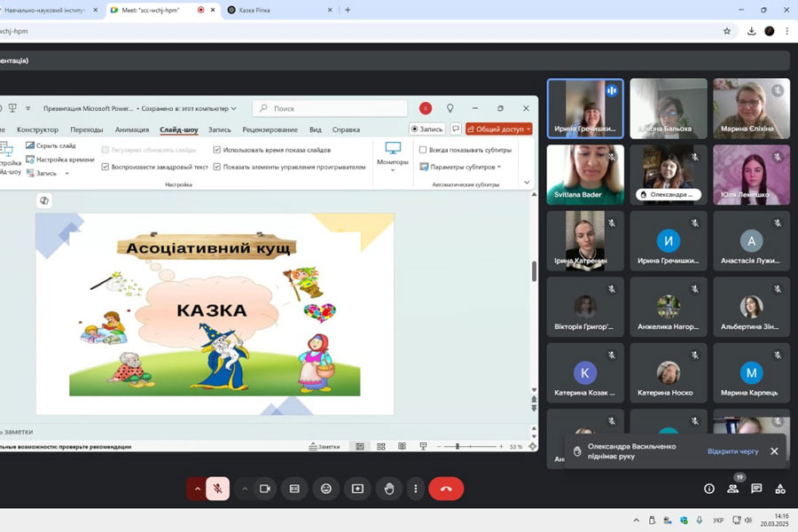This screenshot has height=532, width=798.
Task: Bookmark this tab with the star icon
Action: [727, 31]
